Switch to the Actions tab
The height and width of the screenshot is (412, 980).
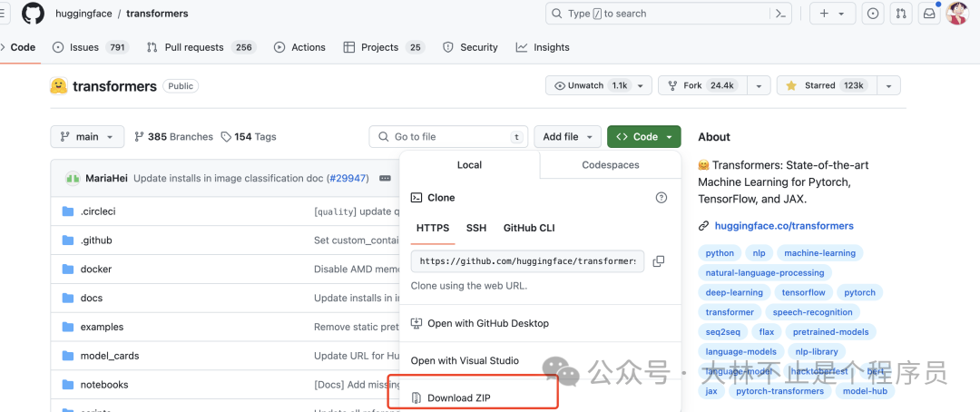(x=300, y=47)
